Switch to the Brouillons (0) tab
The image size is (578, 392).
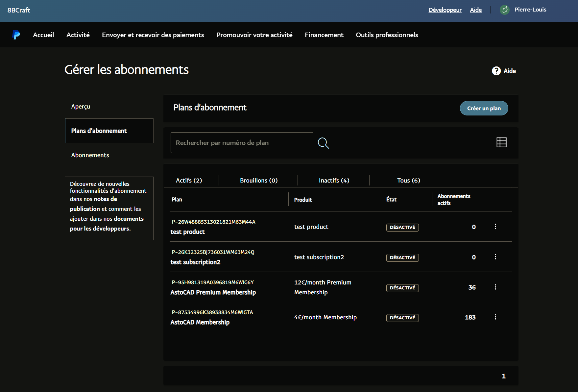(x=259, y=181)
